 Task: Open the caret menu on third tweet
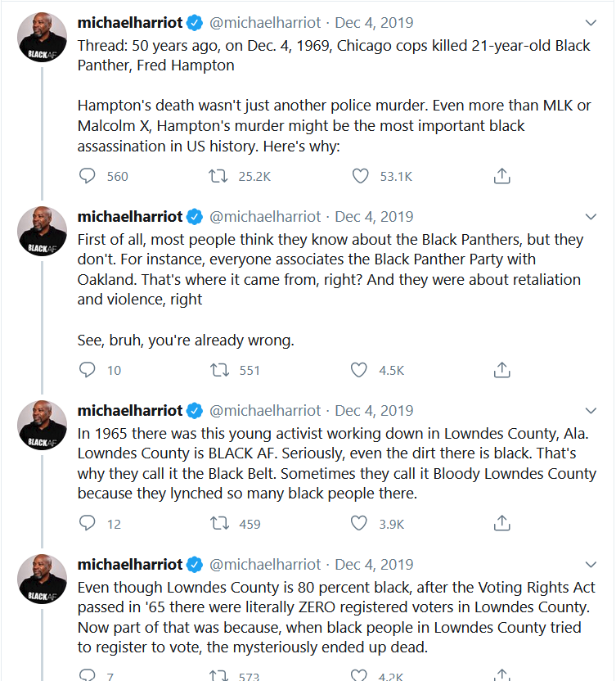point(591,411)
